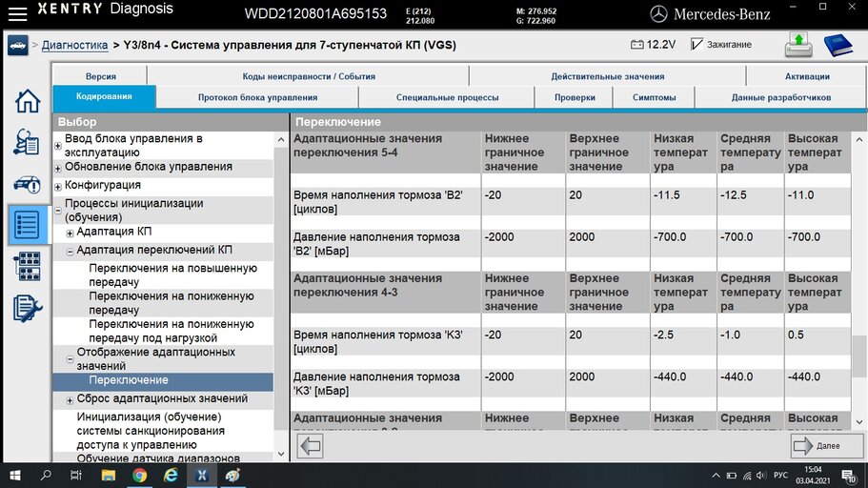The height and width of the screenshot is (488, 868).
Task: Open the hamburger menu in the title bar
Action: (x=17, y=13)
